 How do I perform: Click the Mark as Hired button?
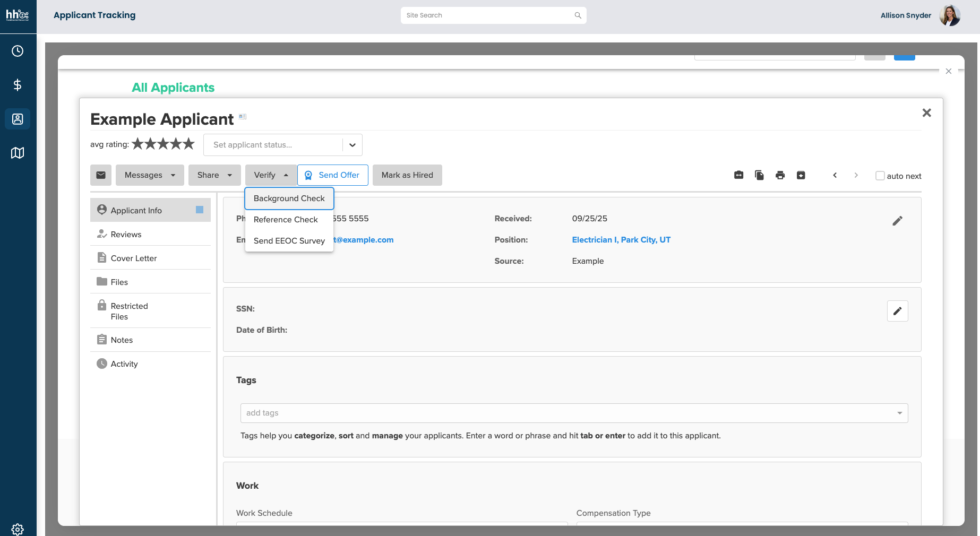click(x=407, y=175)
